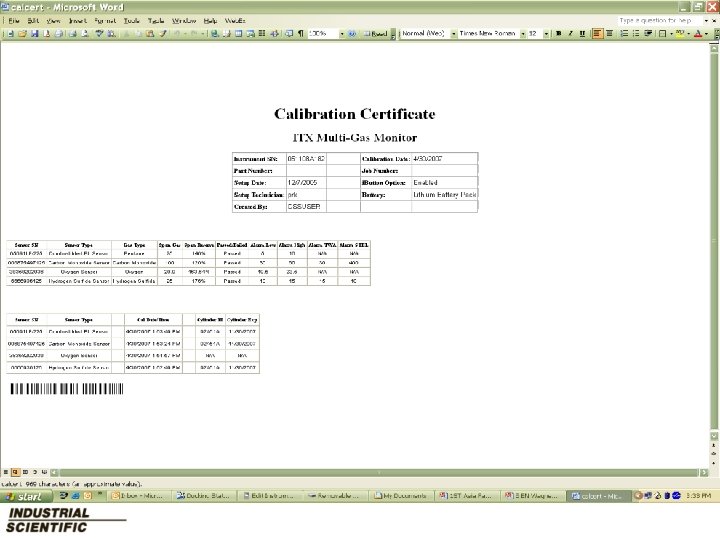This screenshot has height=540, width=720.
Task: Click the Open folder icon
Action: 22,34
